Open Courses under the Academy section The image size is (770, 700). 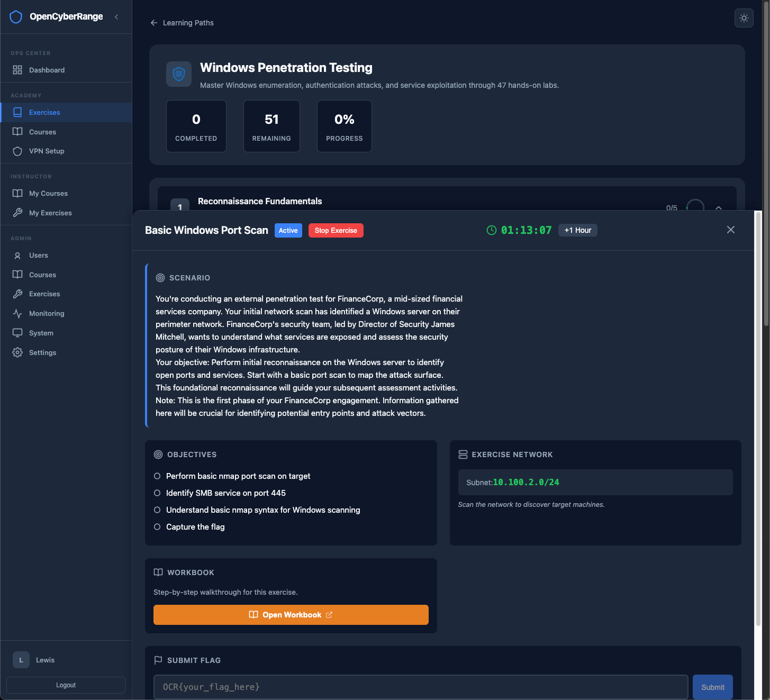point(42,132)
